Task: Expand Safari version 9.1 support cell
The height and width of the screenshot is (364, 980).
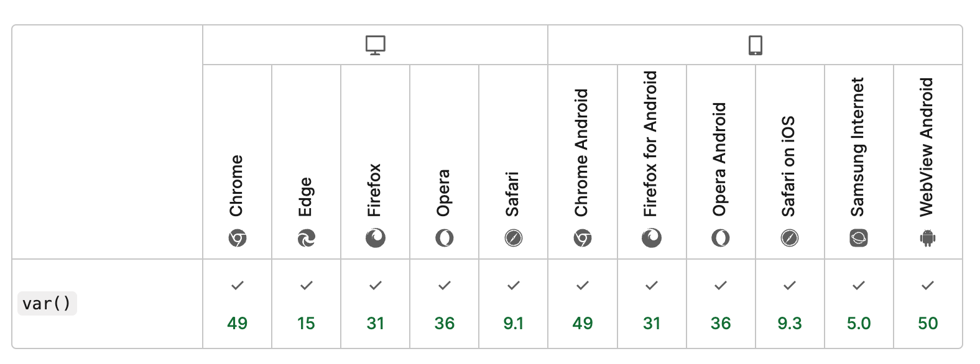Action: tap(514, 304)
